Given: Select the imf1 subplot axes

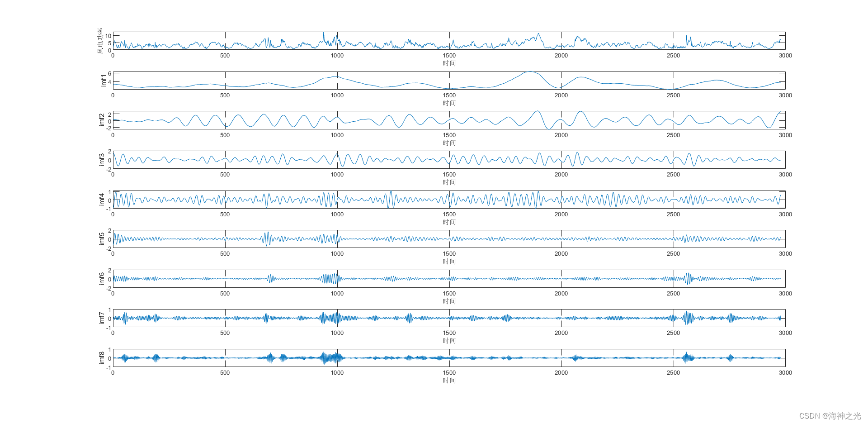Looking at the screenshot, I should coord(449,81).
